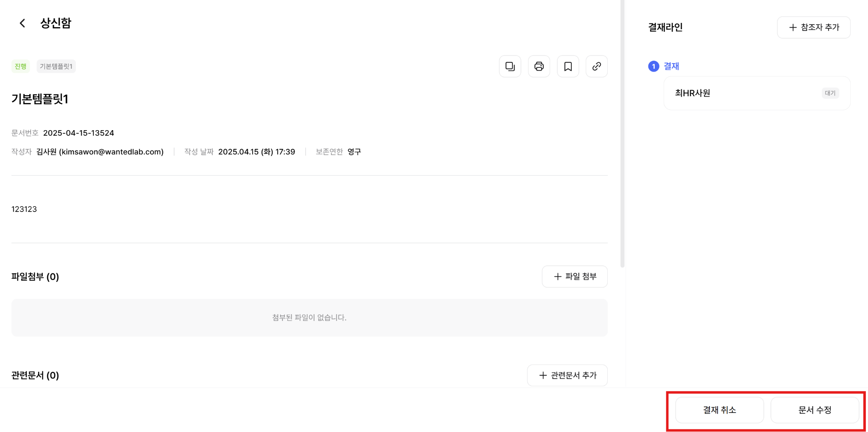Image resolution: width=868 pixels, height=432 pixels.
Task: Click the plus icon in 파일 첨부
Action: click(x=557, y=277)
